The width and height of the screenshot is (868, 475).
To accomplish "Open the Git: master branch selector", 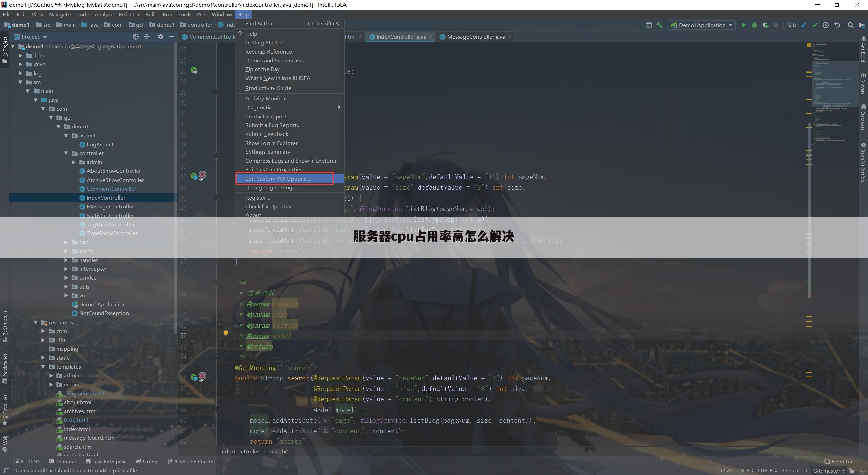I will 829,471.
